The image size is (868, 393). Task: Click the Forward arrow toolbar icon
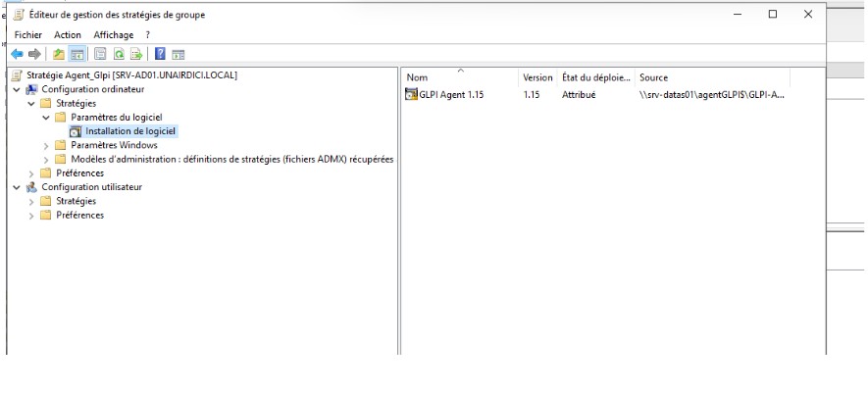[x=34, y=54]
